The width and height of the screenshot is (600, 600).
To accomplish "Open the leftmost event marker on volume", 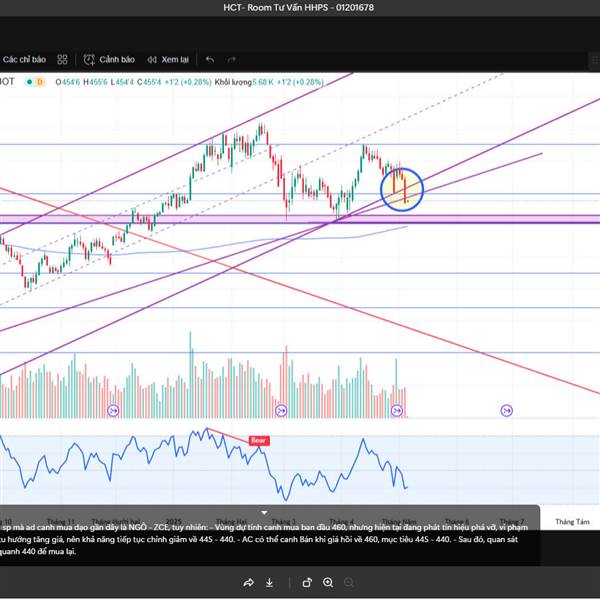I will 113,411.
